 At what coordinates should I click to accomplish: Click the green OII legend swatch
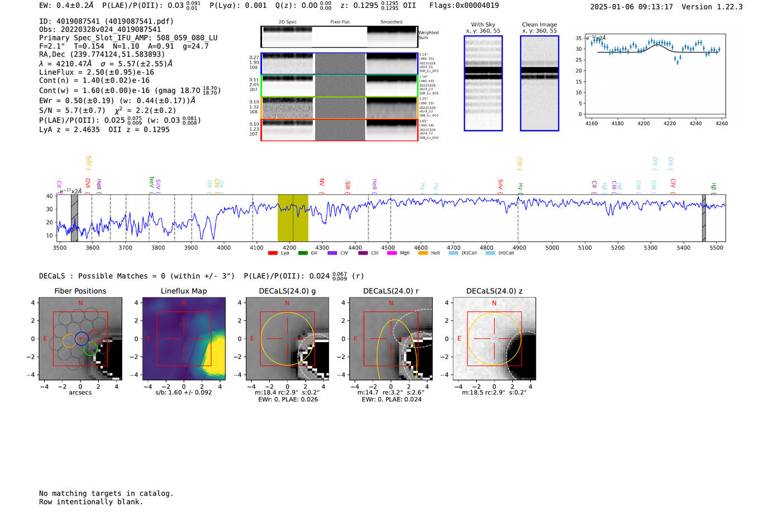[302, 253]
